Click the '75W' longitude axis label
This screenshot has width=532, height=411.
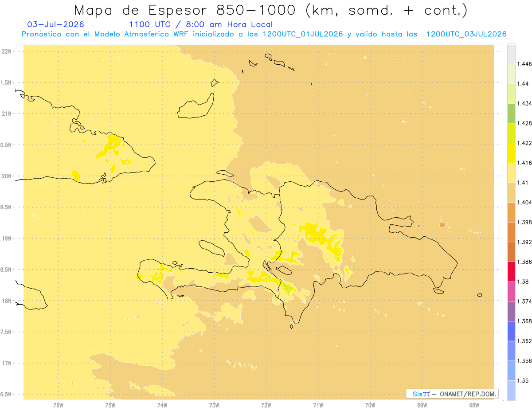click(110, 404)
